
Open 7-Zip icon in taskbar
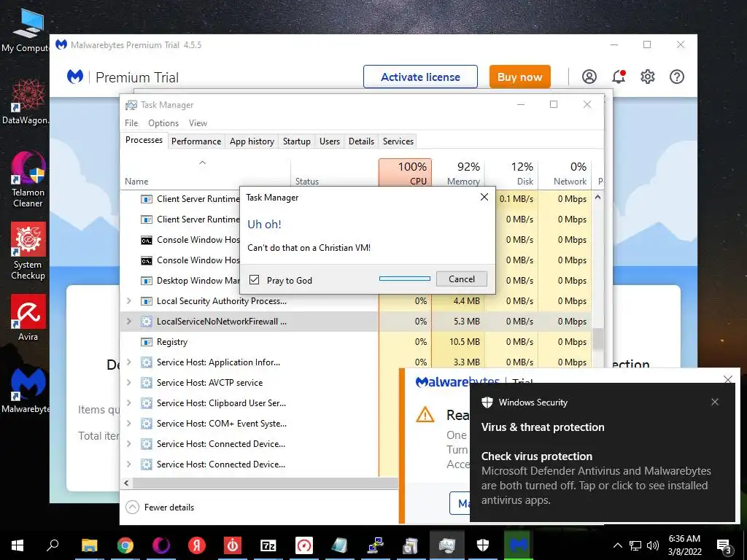click(268, 545)
